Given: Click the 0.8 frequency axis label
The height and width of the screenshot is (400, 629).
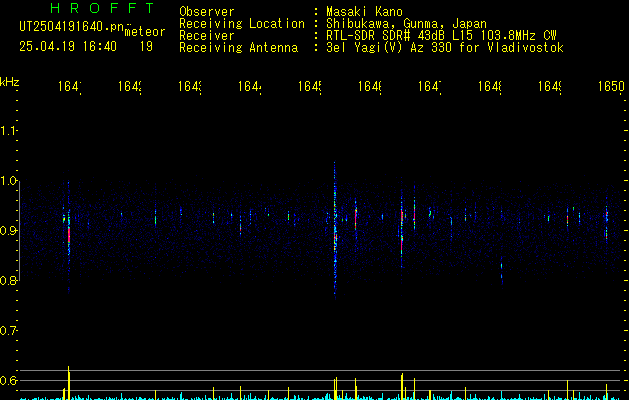Looking at the screenshot, I should (8, 280).
